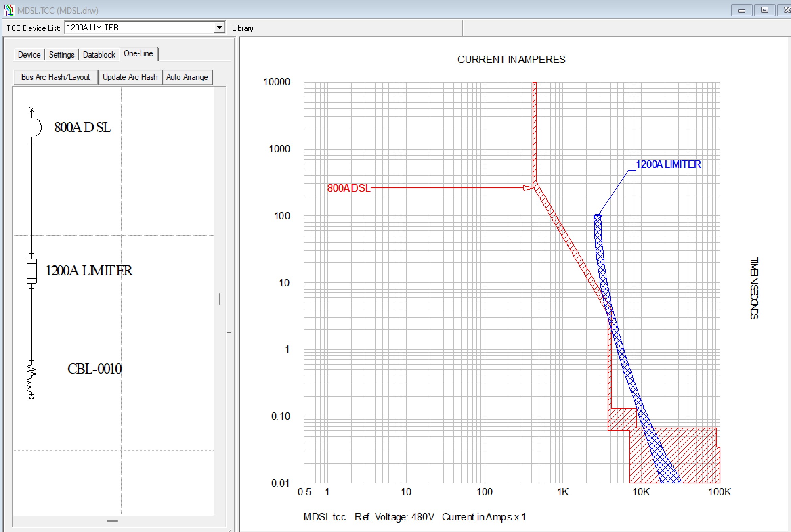Switch to the Device tab
This screenshot has height=532, width=791.
pos(29,54)
